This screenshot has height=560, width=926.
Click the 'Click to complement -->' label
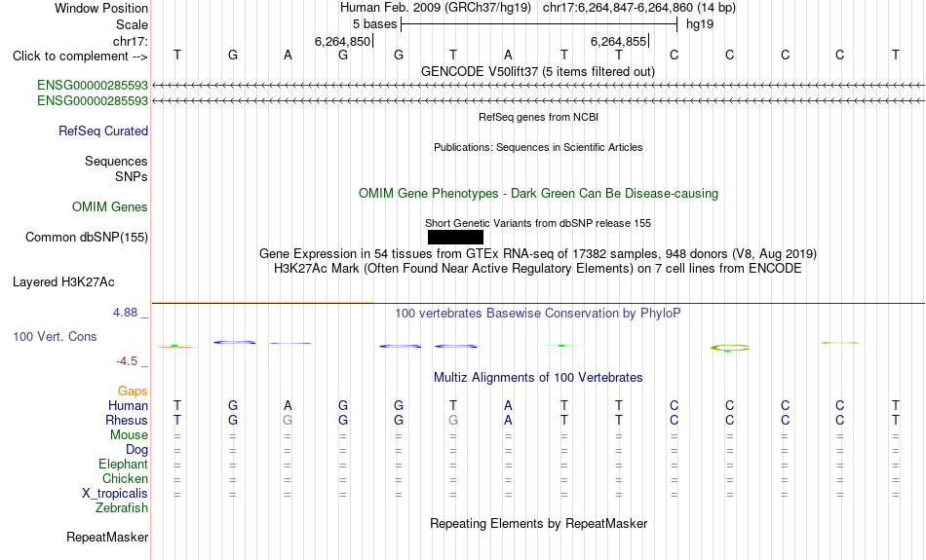80,56
